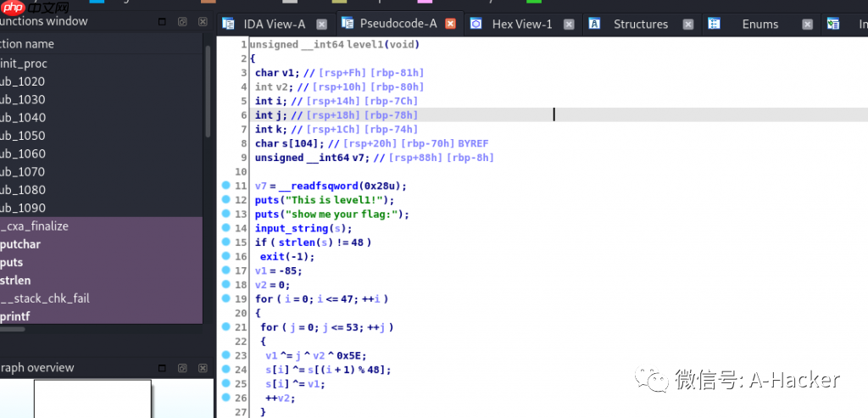Click level1 in the function signature
Viewport: 868px width, 418px height.
(x=364, y=44)
